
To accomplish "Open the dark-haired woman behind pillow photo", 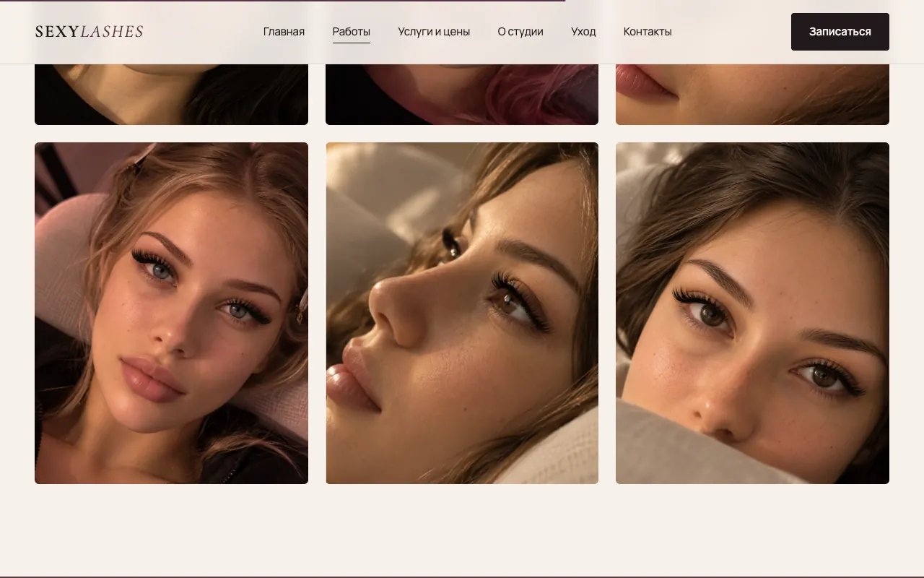I will point(752,313).
